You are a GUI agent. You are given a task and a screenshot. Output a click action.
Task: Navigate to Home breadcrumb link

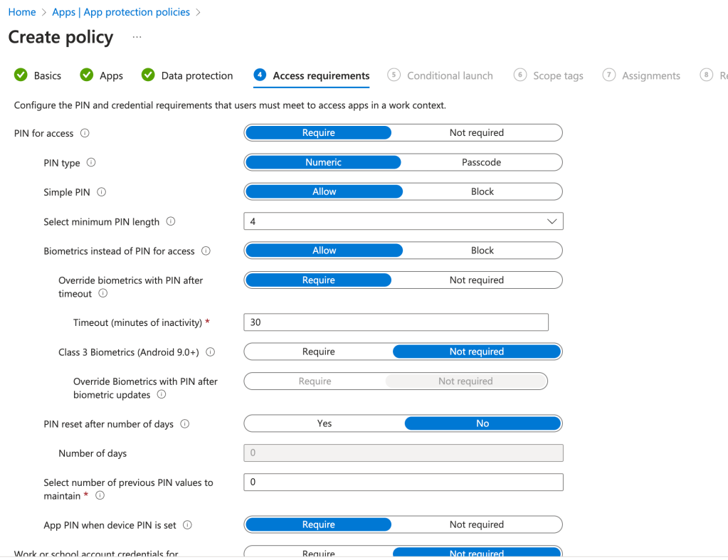pos(22,12)
